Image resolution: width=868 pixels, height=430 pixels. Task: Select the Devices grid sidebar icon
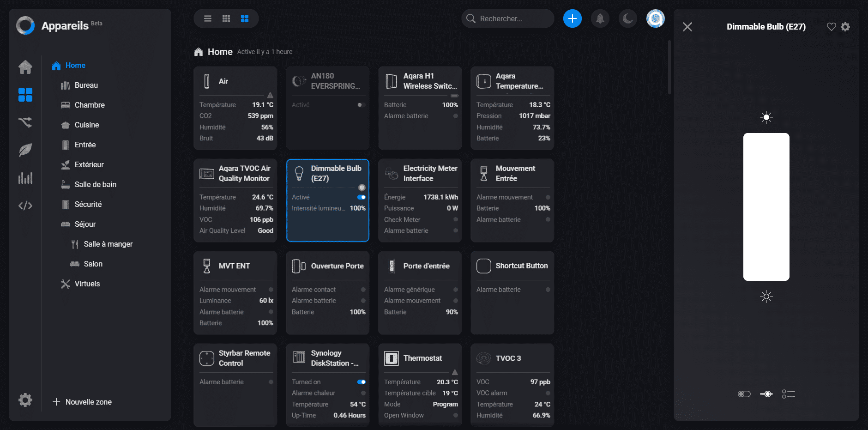click(x=25, y=95)
